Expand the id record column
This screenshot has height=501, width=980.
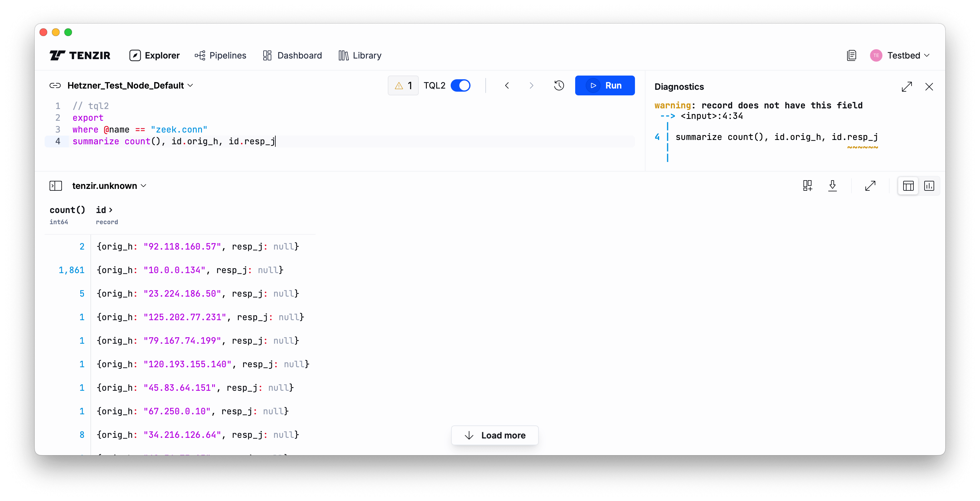click(x=111, y=210)
